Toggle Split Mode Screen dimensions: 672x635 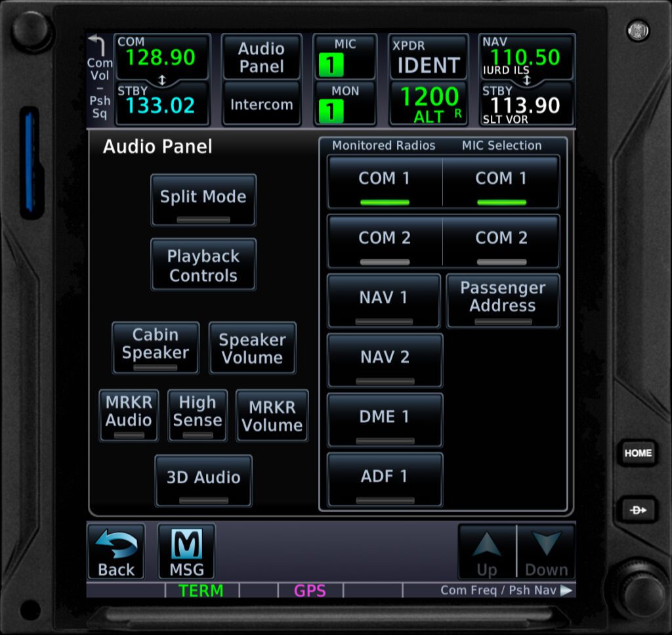203,200
